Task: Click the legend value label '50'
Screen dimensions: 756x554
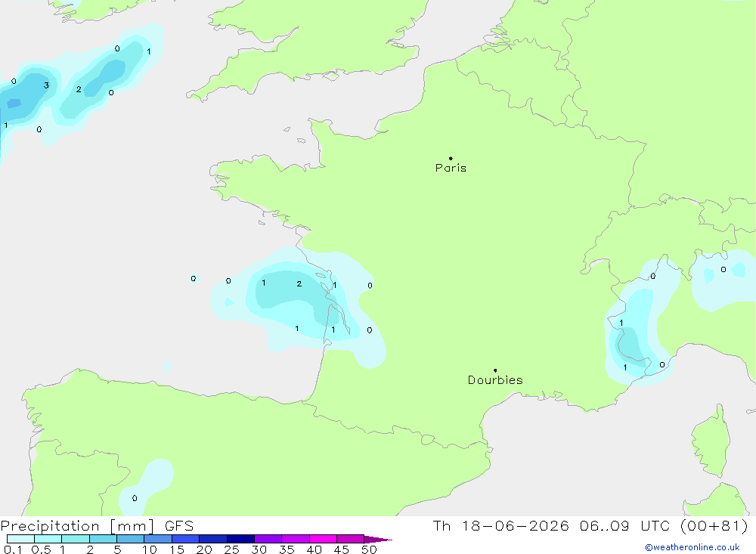Action: coord(369,549)
